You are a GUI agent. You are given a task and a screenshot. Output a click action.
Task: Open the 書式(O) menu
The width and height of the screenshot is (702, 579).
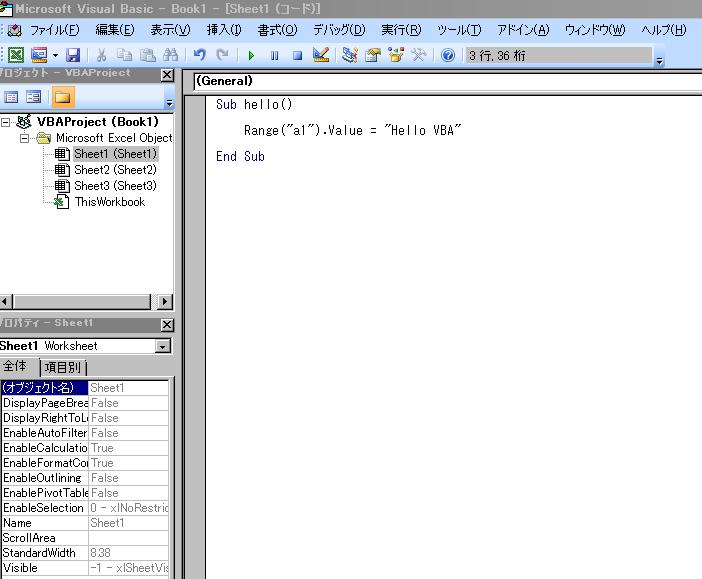click(x=277, y=30)
